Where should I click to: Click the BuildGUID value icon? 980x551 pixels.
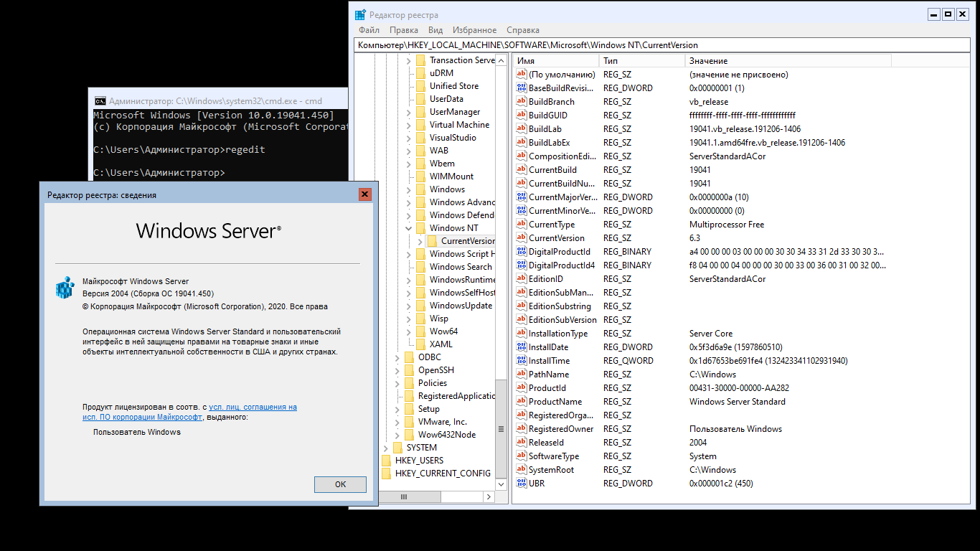tap(522, 116)
